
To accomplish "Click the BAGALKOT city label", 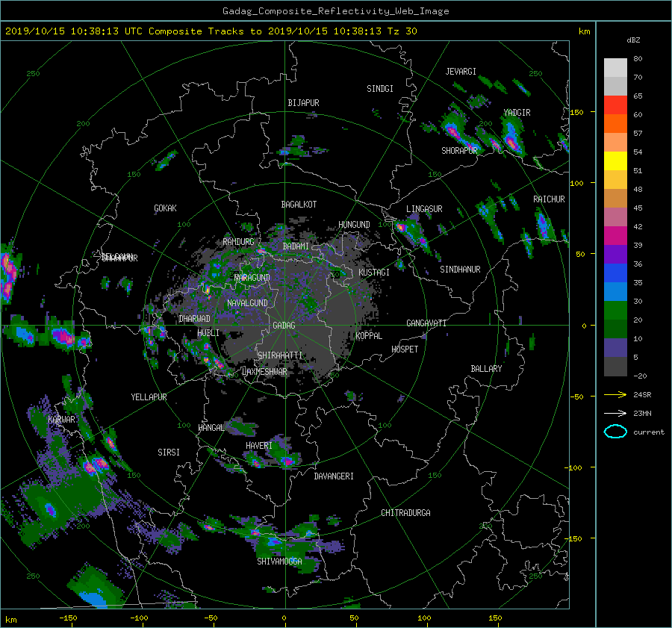I will tap(299, 205).
